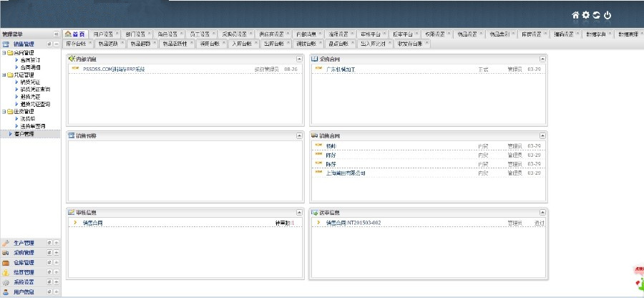Screen dimensions: 644x298
Task: Switch to the 角色设置 tab
Action: (167, 34)
